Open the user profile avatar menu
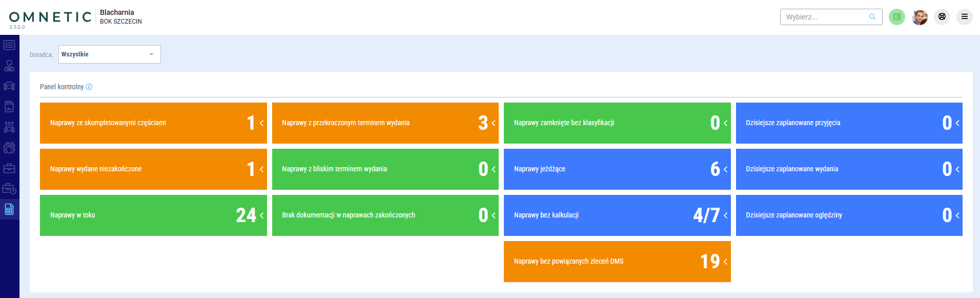This screenshot has height=298, width=980. (920, 17)
